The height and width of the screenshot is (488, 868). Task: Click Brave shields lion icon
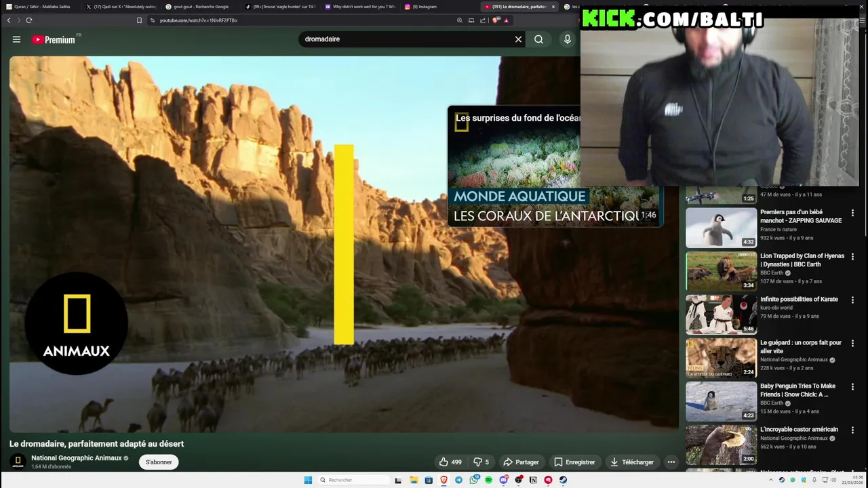coord(495,20)
